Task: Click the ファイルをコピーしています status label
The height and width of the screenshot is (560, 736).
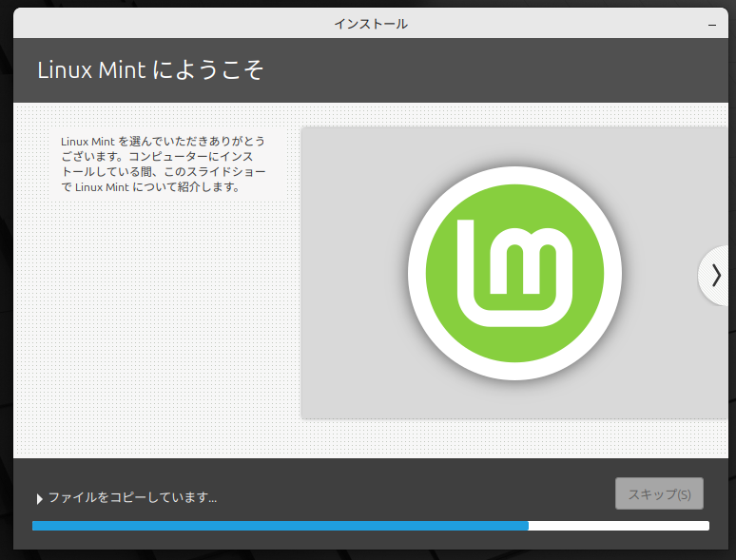Action: point(132,497)
